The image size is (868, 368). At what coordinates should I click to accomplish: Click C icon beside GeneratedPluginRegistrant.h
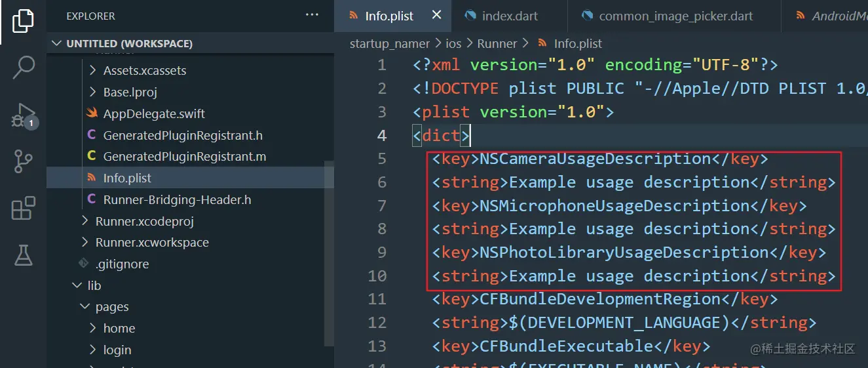coord(92,135)
